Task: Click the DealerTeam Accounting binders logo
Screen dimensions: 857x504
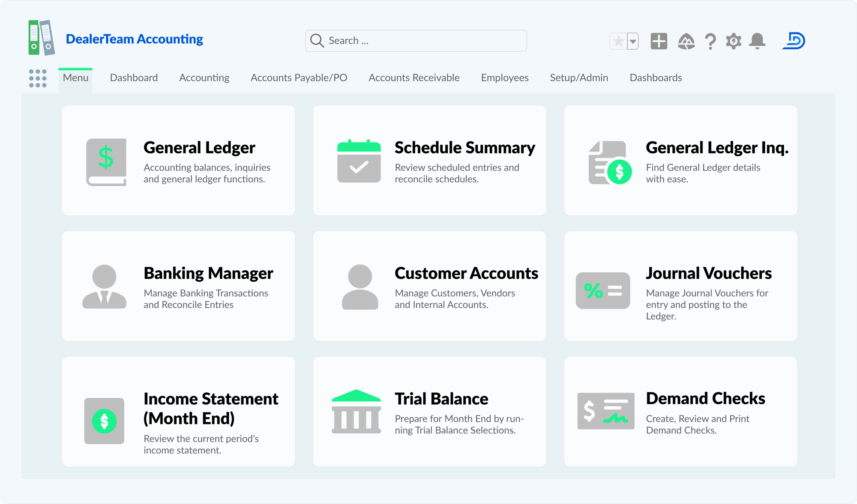Action: pos(42,38)
